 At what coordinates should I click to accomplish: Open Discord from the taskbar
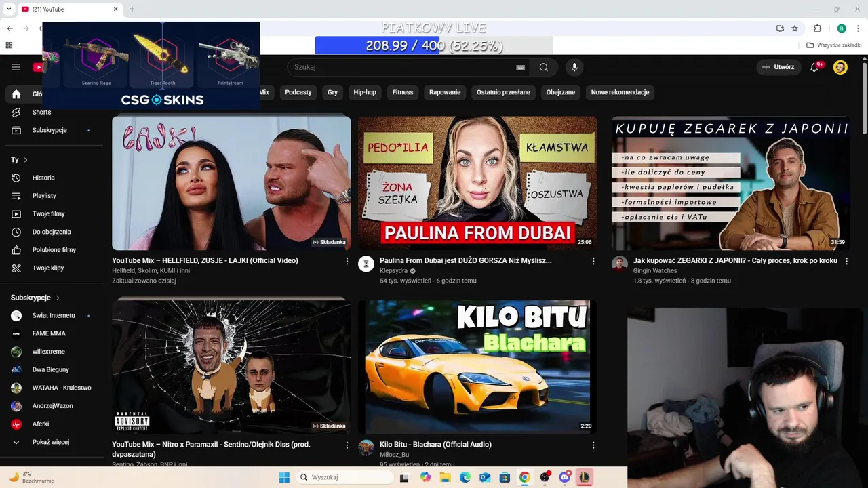coord(564,477)
